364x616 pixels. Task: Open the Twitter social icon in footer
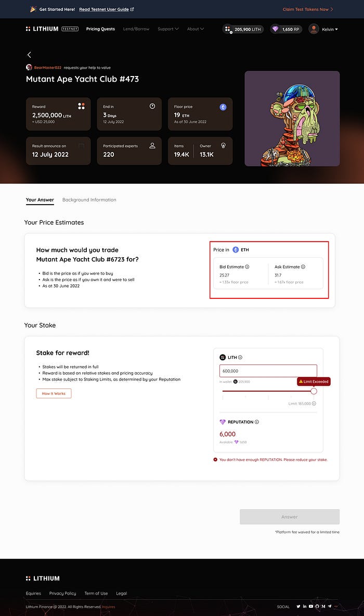298,606
